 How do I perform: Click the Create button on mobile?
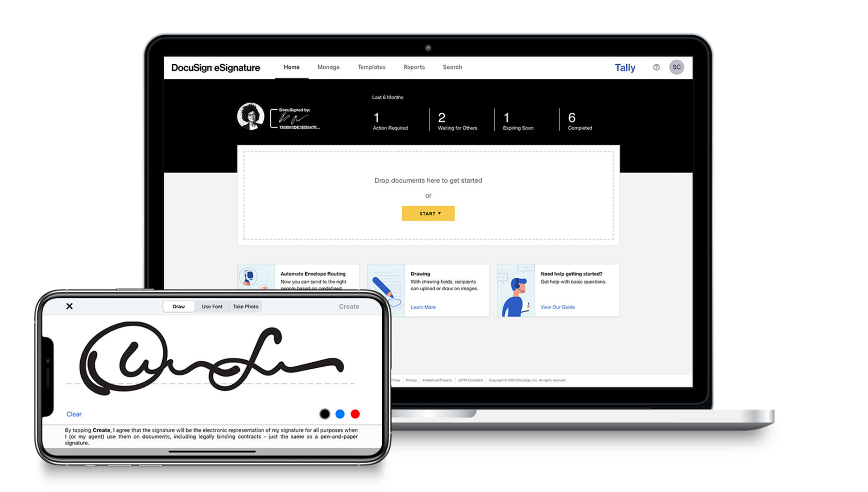[348, 306]
